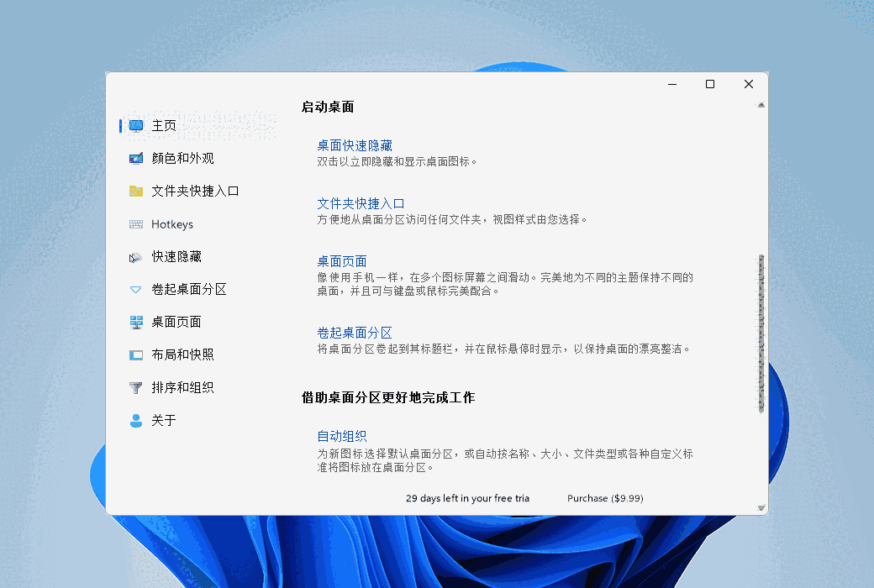Maximize the settings window
Image resolution: width=874 pixels, height=588 pixels.
(x=710, y=84)
